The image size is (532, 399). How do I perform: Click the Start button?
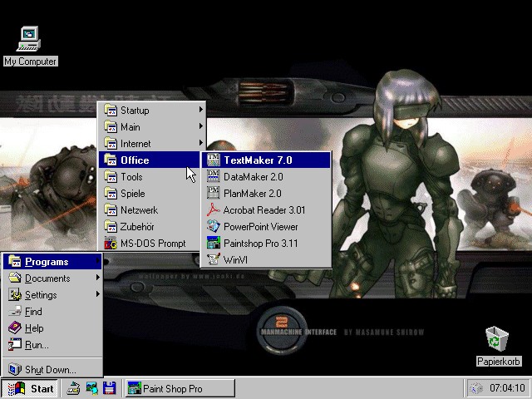(31, 388)
